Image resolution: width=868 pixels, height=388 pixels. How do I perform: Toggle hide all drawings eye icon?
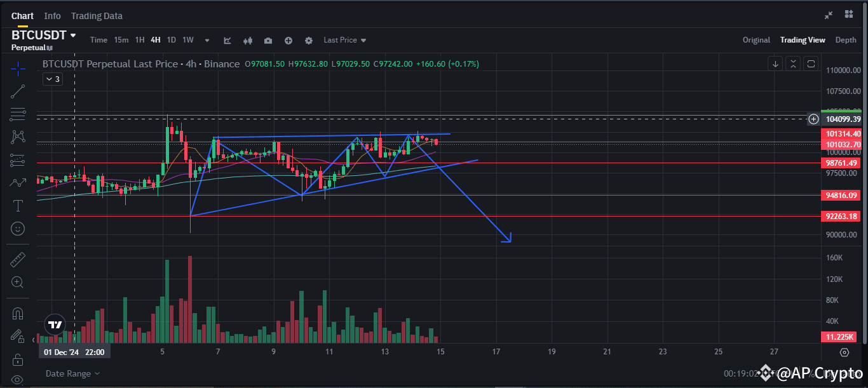tap(18, 380)
